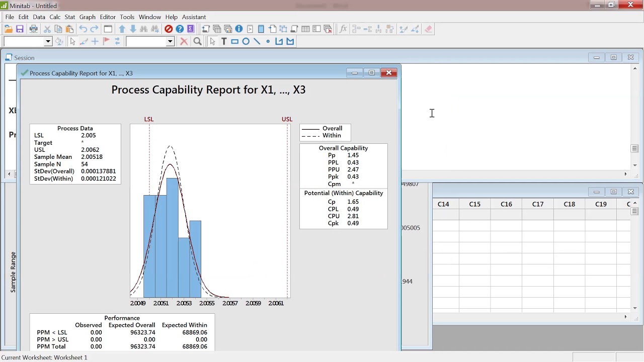644x362 pixels.
Task: Save project with the floppy disk icon
Action: point(20,29)
